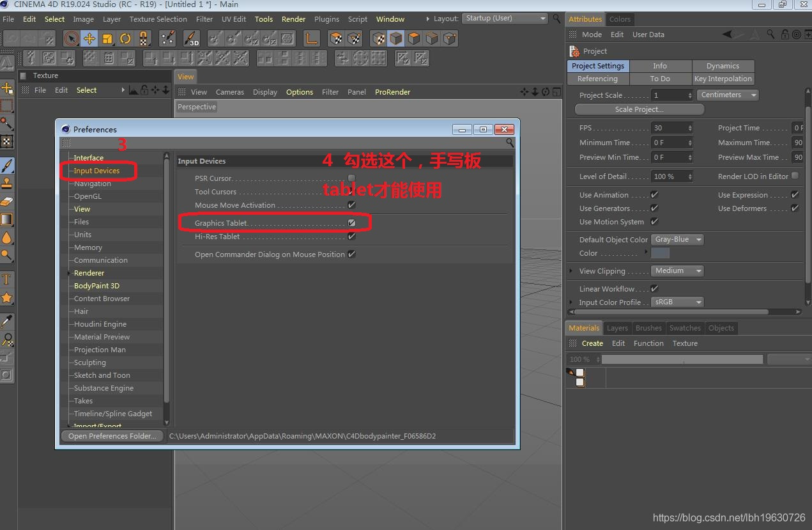This screenshot has height=530, width=812.
Task: Click the Materials zoom percentage slider
Action: (x=682, y=359)
